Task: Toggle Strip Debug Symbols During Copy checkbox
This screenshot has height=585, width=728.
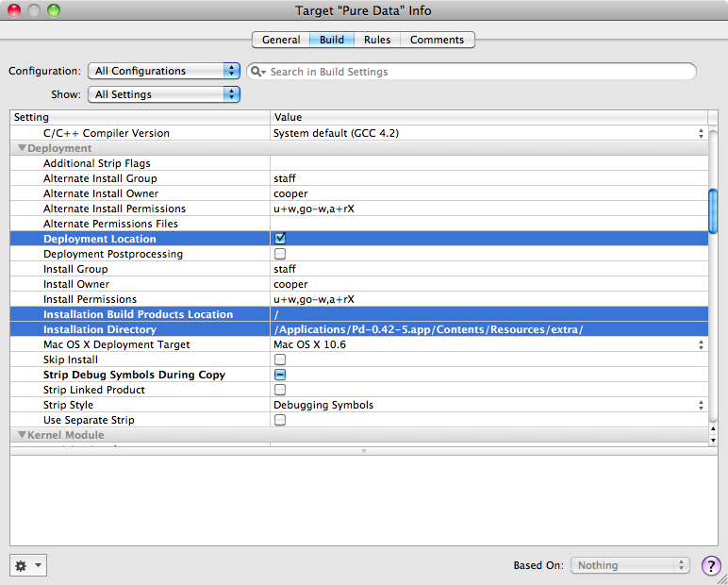Action: (x=280, y=375)
